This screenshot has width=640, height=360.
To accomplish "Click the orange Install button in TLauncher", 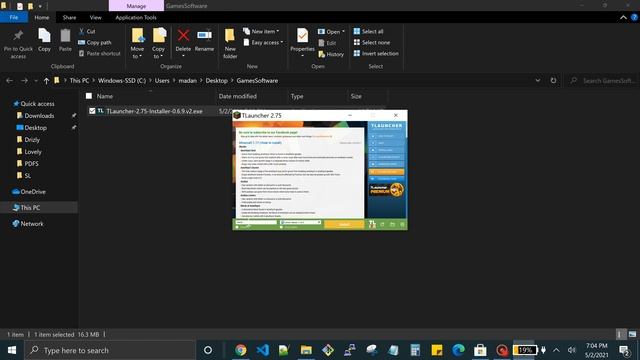I will 344,224.
